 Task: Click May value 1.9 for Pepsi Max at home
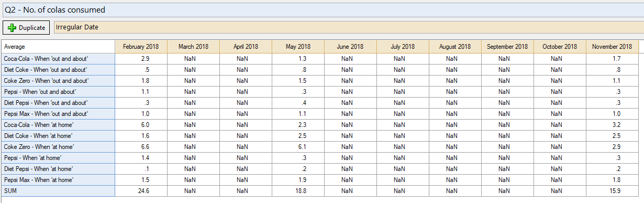[x=298, y=180]
